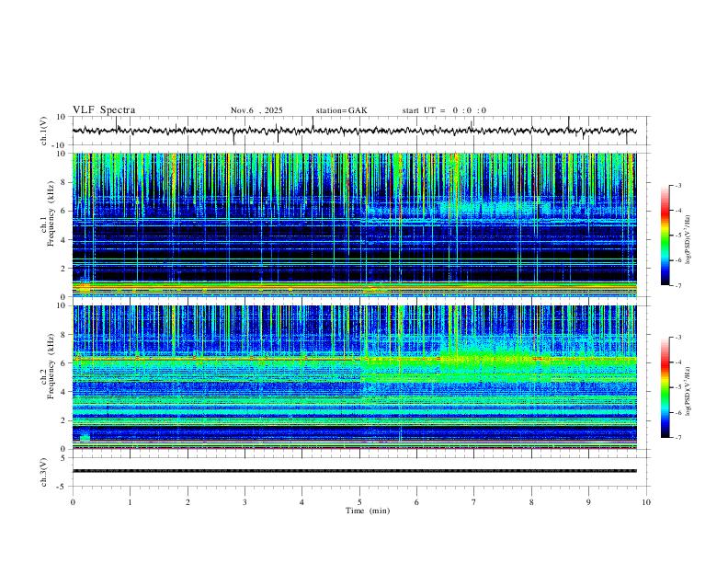Image resolution: width=728 pixels, height=563 pixels.
Task: Click the ch.3 flat voltage trace
Action: click(354, 471)
